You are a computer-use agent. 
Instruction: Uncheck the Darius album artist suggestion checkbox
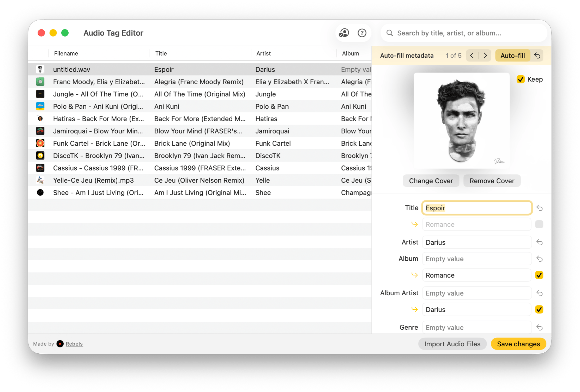click(539, 310)
